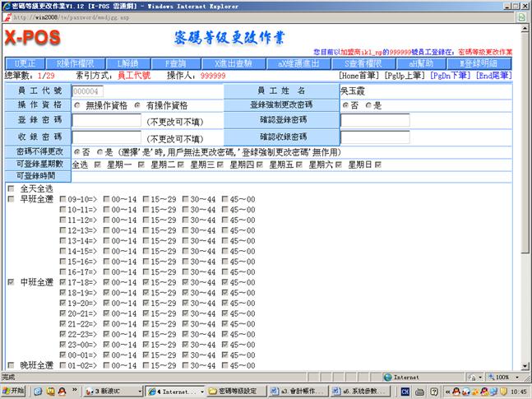Click the Internet zone icon in status bar
The height and width of the screenshot is (399, 532).
389,377
